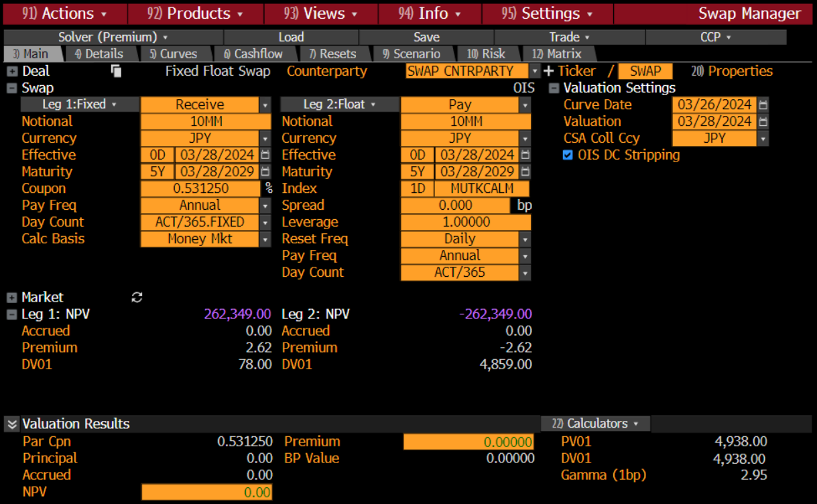817x504 pixels.
Task: Open the Properties link
Action: click(732, 71)
